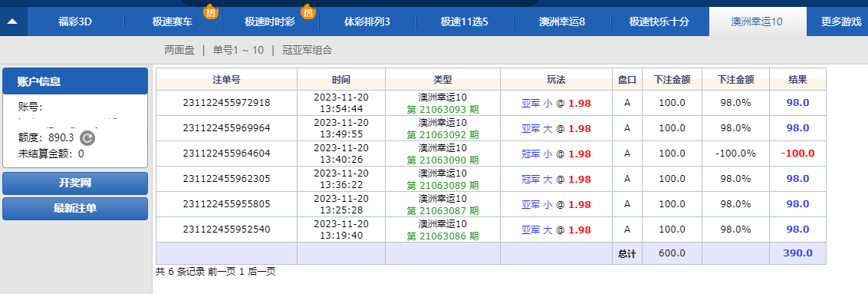
Task: Click the period 第 21063090 期
Action: (x=443, y=160)
